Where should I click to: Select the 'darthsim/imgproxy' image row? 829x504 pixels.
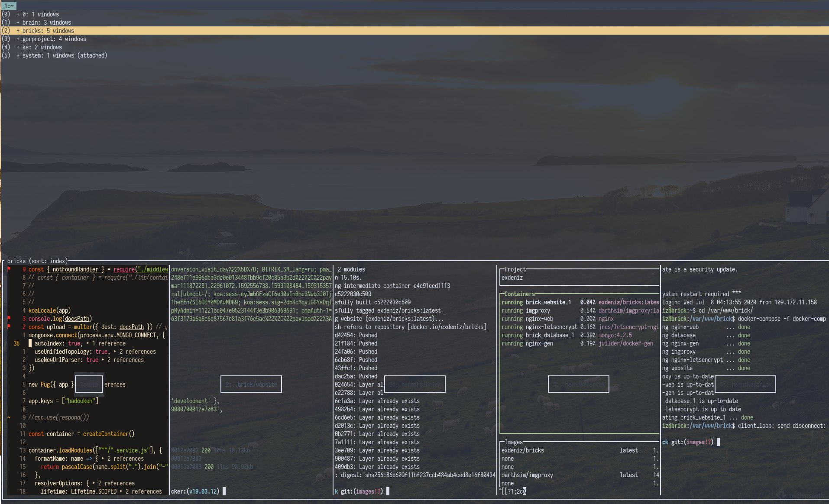pyautogui.click(x=580, y=475)
